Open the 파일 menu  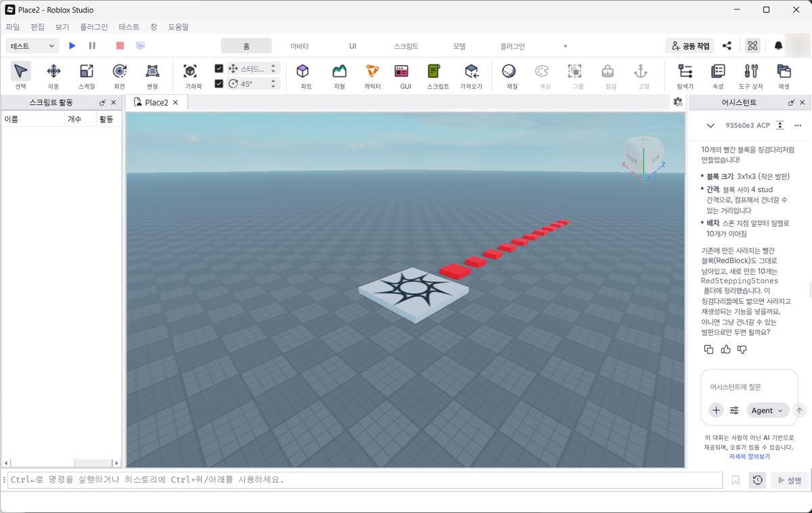(13, 27)
